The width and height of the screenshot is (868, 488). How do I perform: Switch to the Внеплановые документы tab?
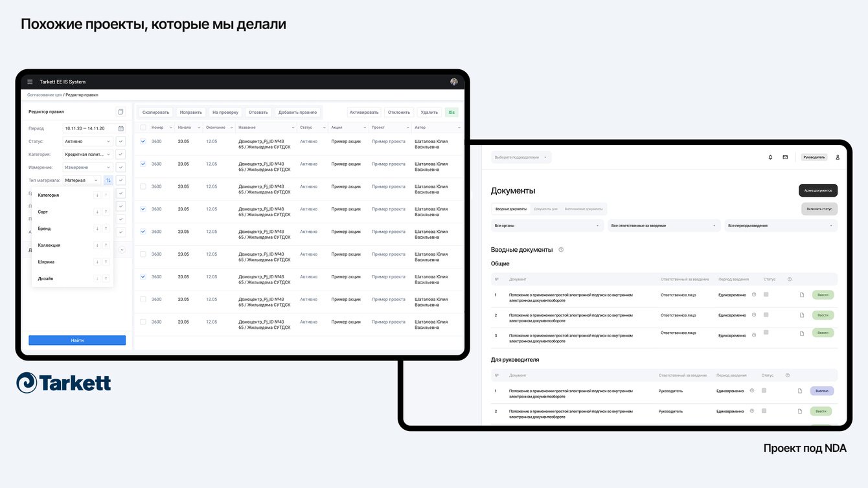pyautogui.click(x=584, y=209)
